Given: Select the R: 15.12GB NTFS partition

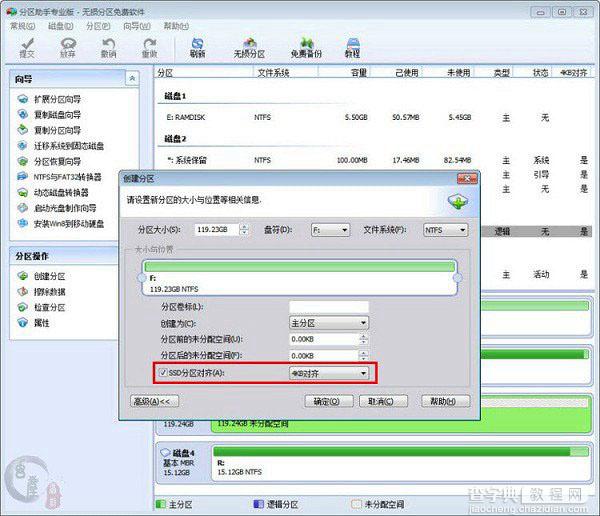Looking at the screenshot, I should click(401, 462).
